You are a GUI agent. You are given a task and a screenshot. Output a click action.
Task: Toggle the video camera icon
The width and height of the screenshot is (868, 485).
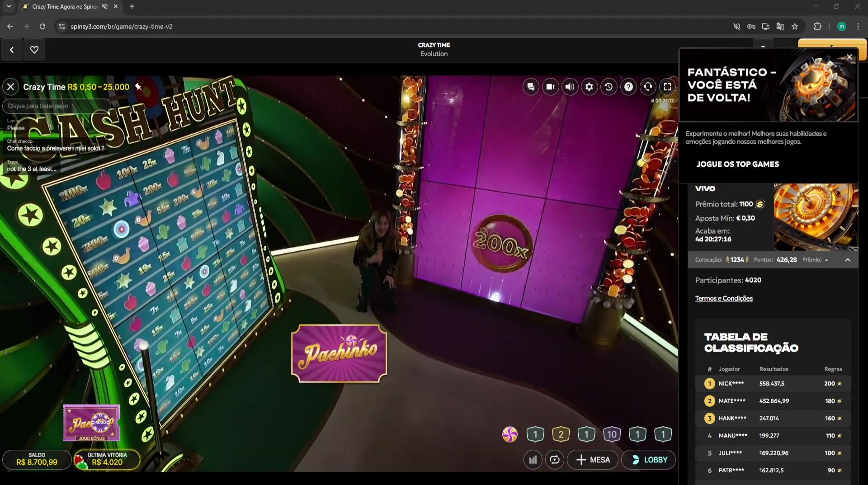coord(550,87)
